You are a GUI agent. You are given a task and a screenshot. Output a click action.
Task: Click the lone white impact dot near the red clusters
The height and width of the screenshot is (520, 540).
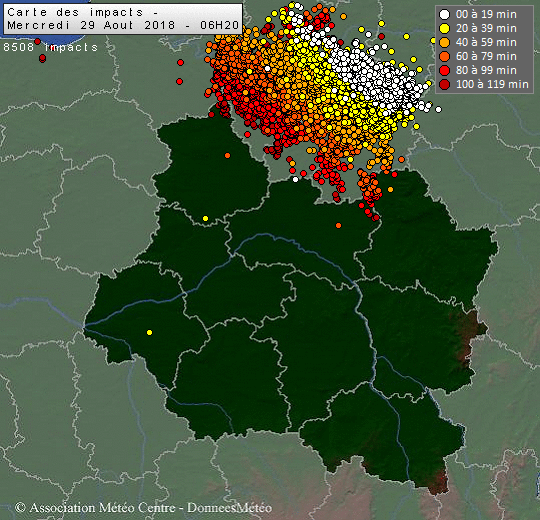pyautogui.click(x=295, y=179)
